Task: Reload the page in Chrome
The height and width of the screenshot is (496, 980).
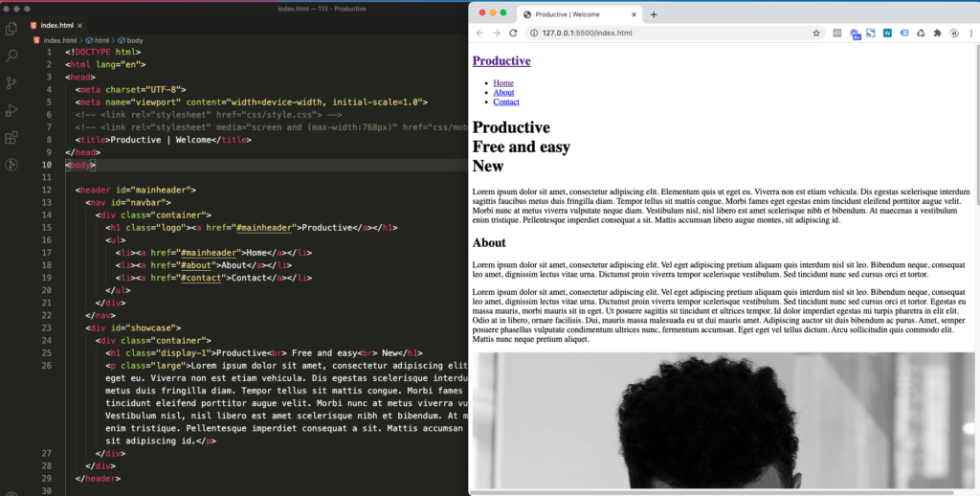Action: point(513,34)
